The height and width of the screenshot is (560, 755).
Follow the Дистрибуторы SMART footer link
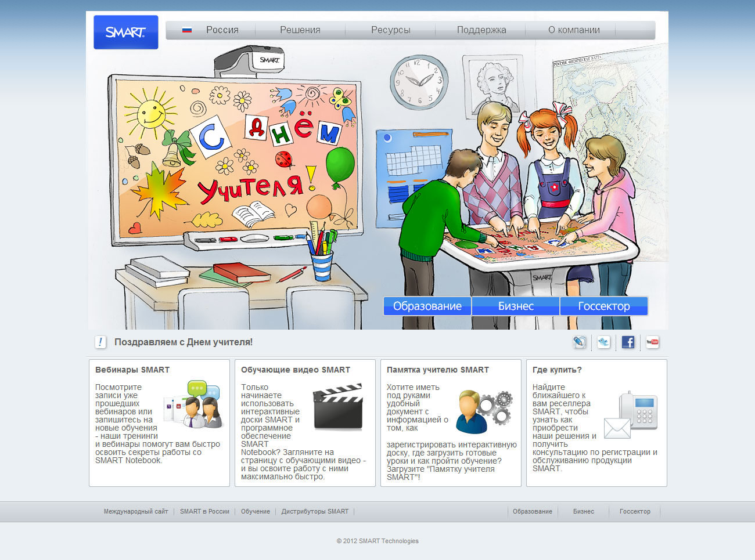(x=315, y=512)
